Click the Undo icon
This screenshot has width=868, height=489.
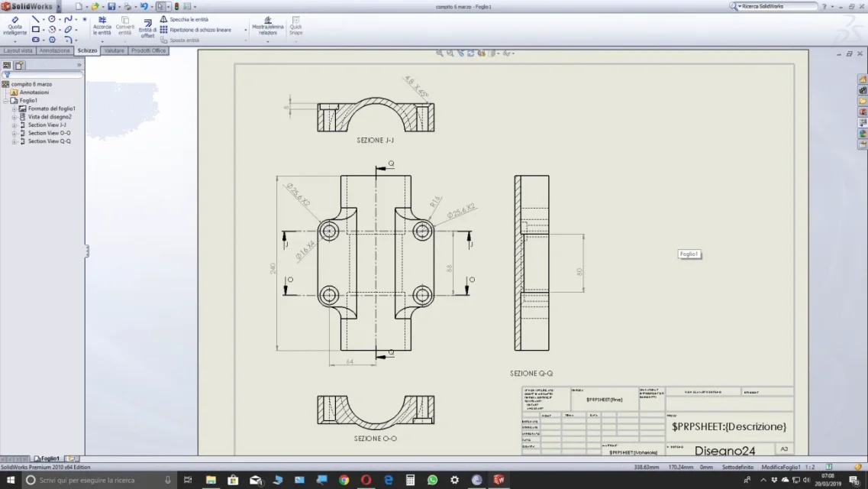[x=144, y=7]
